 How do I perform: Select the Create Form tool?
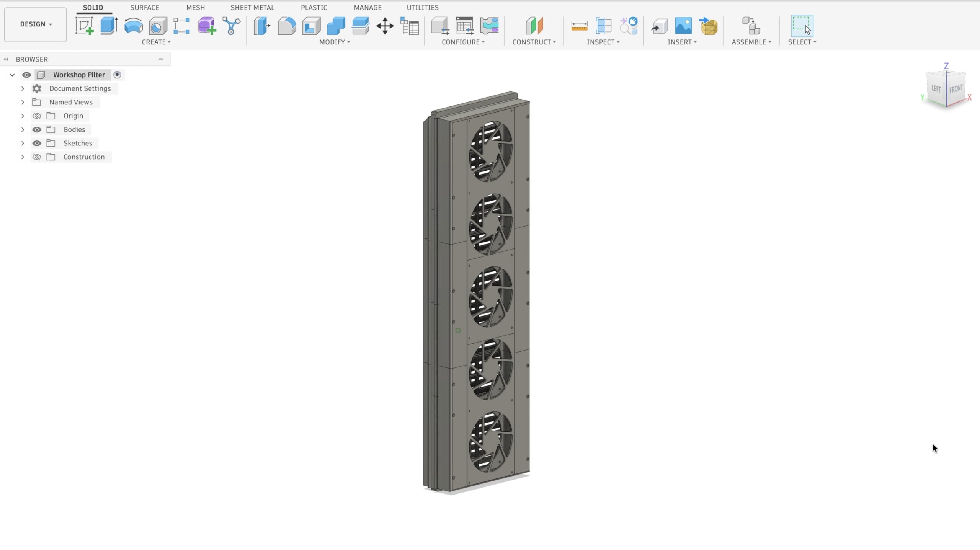207,26
